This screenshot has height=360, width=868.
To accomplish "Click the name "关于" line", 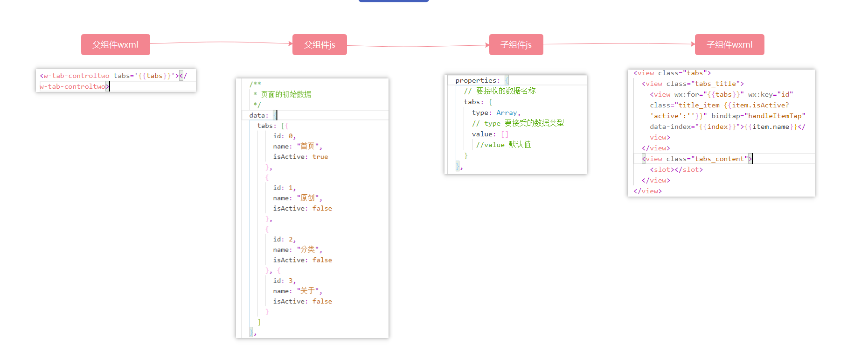I will pos(298,291).
